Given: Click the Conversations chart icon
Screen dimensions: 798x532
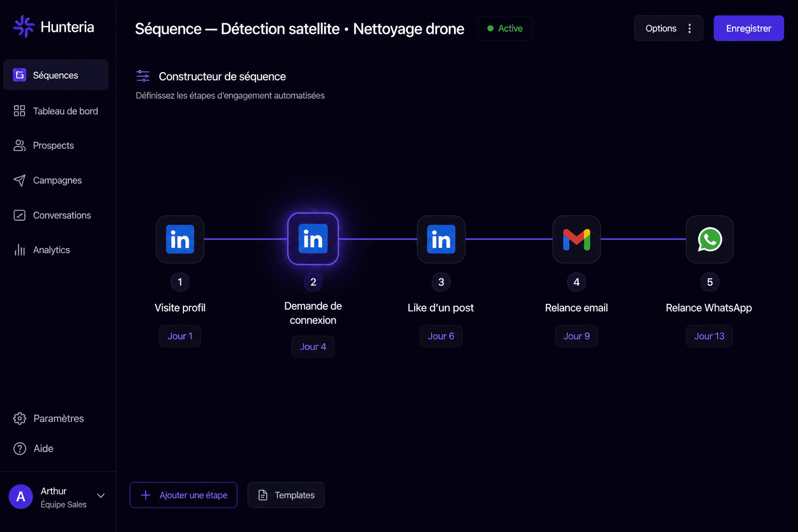Looking at the screenshot, I should click(x=20, y=215).
